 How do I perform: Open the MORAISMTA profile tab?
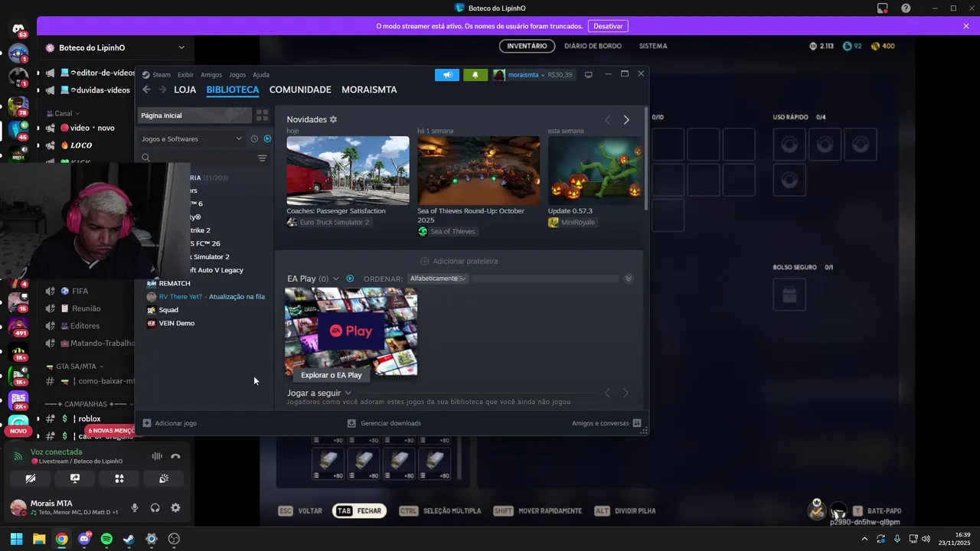click(x=369, y=90)
